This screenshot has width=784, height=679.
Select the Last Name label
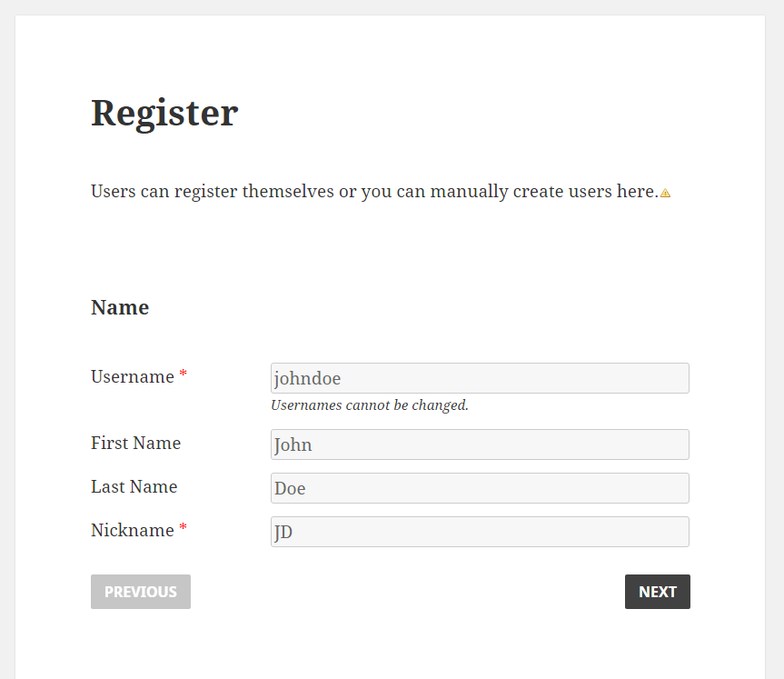tap(134, 486)
